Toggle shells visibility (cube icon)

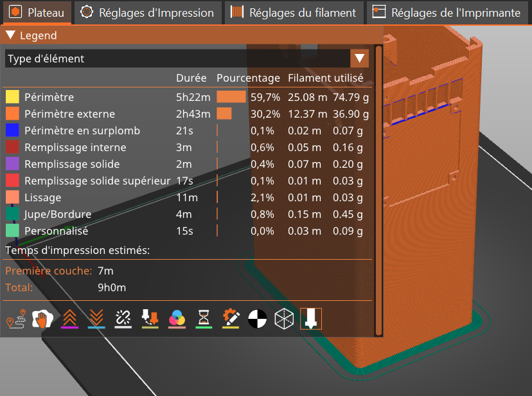coord(283,319)
